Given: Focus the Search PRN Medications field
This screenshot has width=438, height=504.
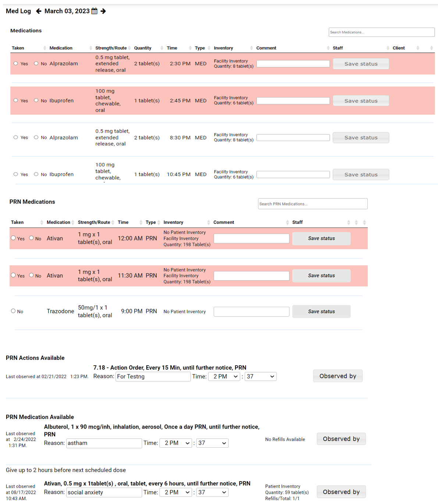Looking at the screenshot, I should [313, 204].
